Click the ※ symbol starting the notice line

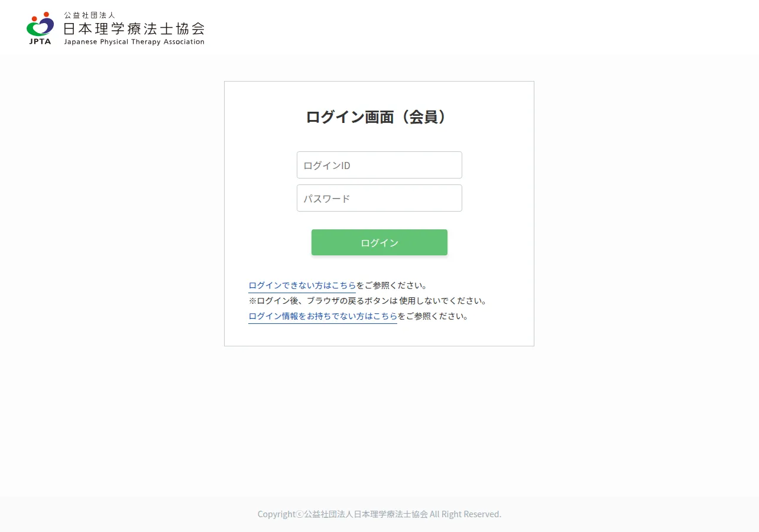coord(252,301)
